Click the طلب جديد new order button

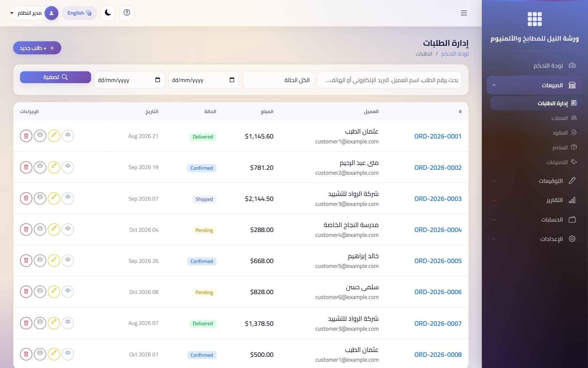(37, 48)
